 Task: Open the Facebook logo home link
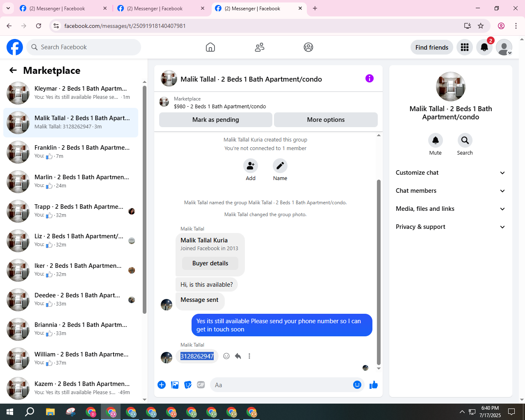[x=15, y=47]
